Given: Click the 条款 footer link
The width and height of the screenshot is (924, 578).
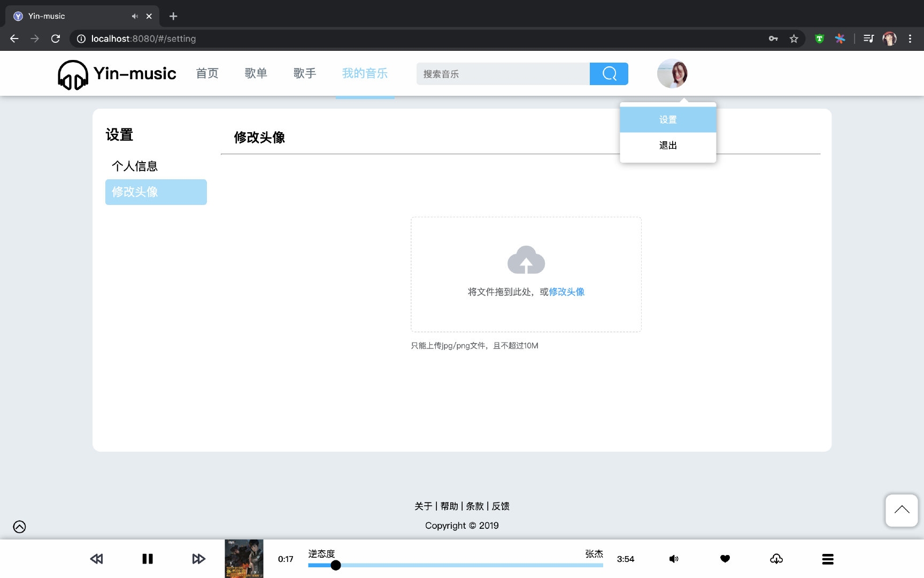Looking at the screenshot, I should click(x=475, y=506).
